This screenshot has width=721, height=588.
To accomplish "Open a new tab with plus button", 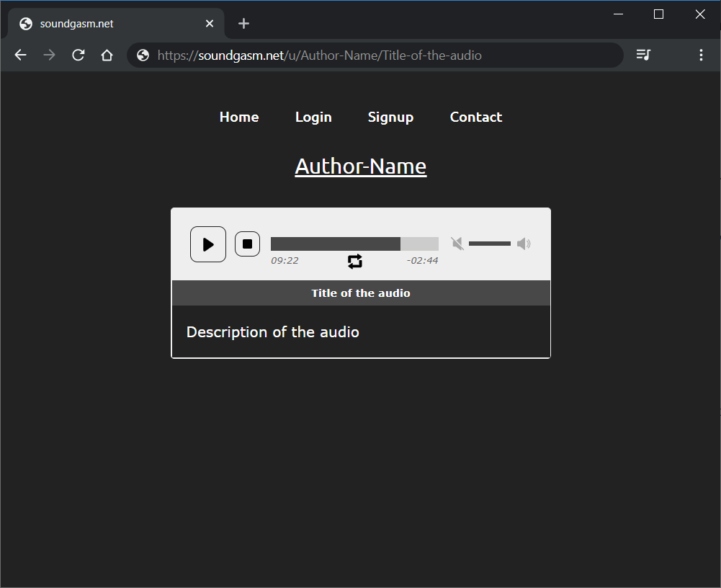I will (243, 24).
